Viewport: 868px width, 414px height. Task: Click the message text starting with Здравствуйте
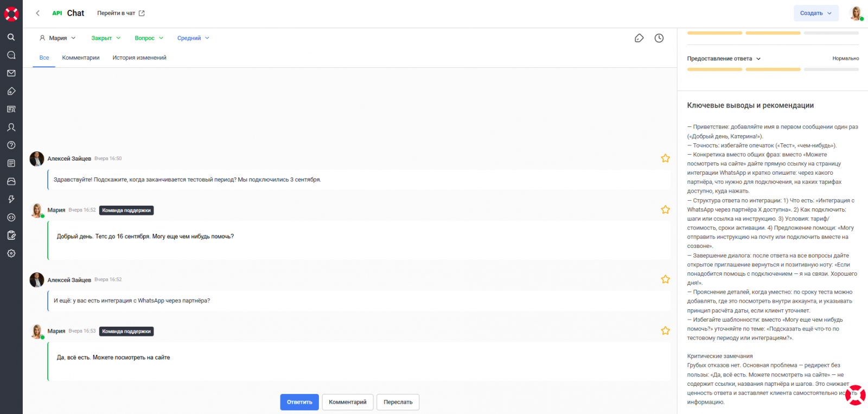click(187, 180)
